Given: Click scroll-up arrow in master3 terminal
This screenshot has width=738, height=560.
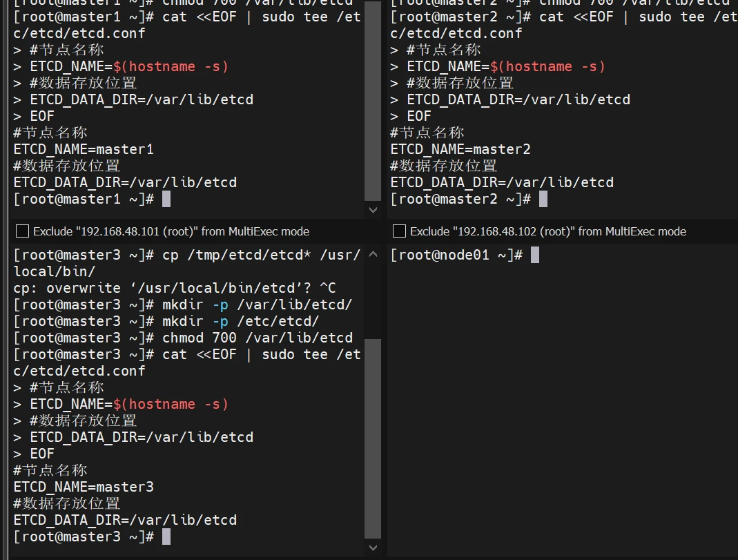Looking at the screenshot, I should click(x=373, y=254).
